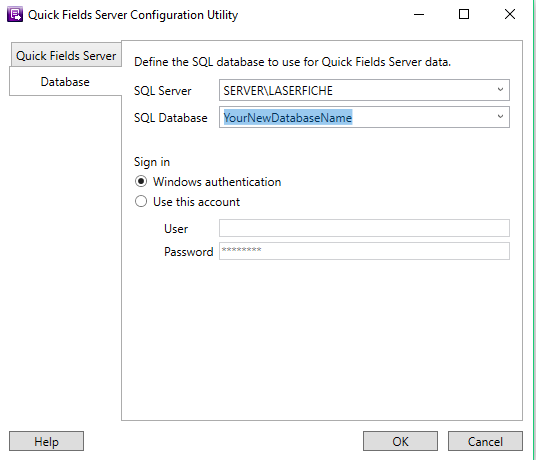The image size is (536, 460).
Task: Click the Password label
Action: pos(188,252)
